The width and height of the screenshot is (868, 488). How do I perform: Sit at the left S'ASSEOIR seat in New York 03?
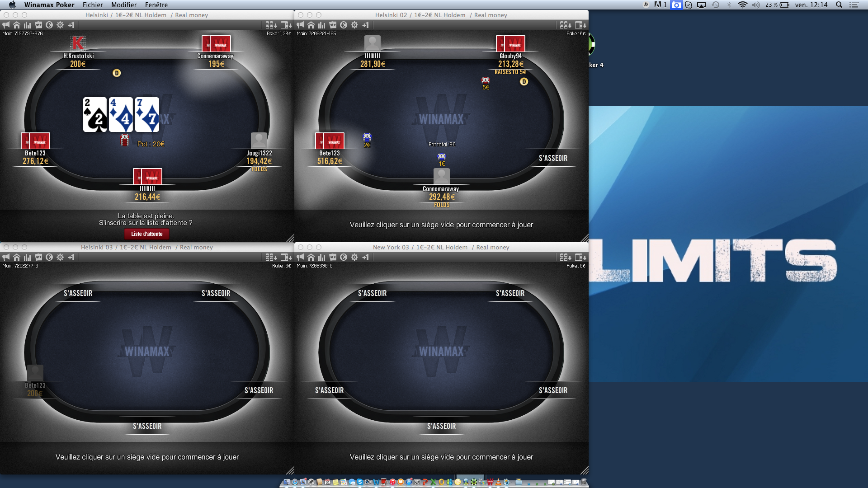pos(329,390)
